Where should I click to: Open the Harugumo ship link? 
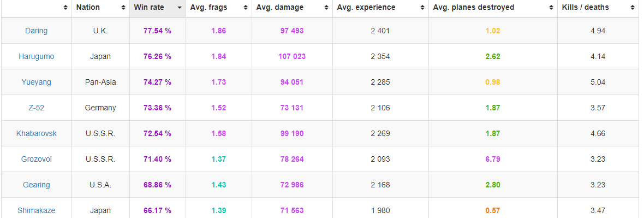point(36,56)
